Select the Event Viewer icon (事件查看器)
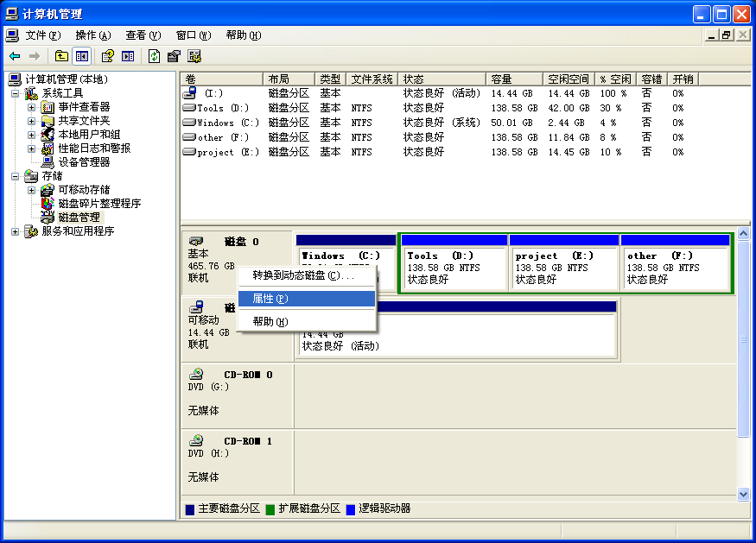This screenshot has height=543, width=756. (x=48, y=107)
